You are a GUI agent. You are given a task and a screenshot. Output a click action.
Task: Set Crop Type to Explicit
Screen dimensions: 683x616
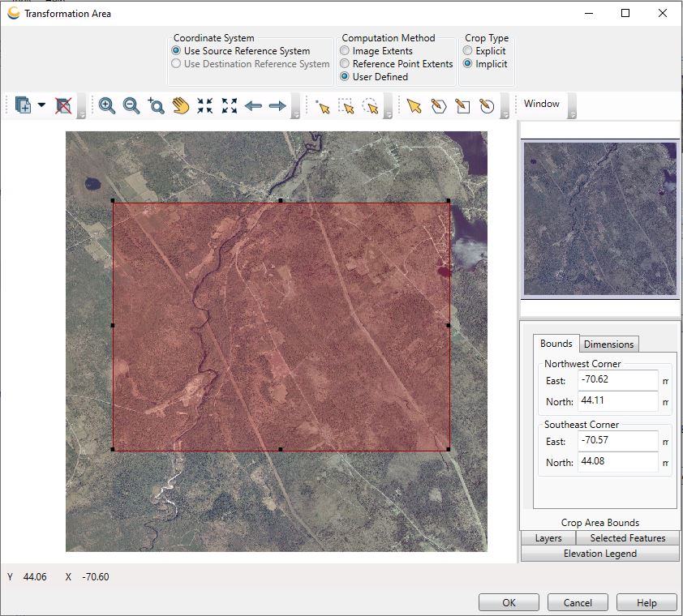468,51
